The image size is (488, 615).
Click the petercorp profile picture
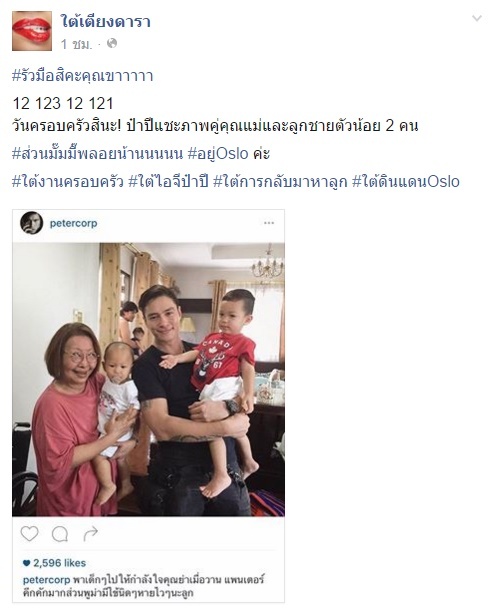click(x=31, y=223)
